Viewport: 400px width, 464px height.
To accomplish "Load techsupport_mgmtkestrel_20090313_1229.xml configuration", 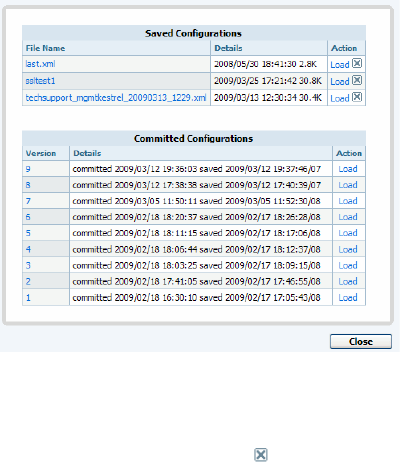I will 340,98.
